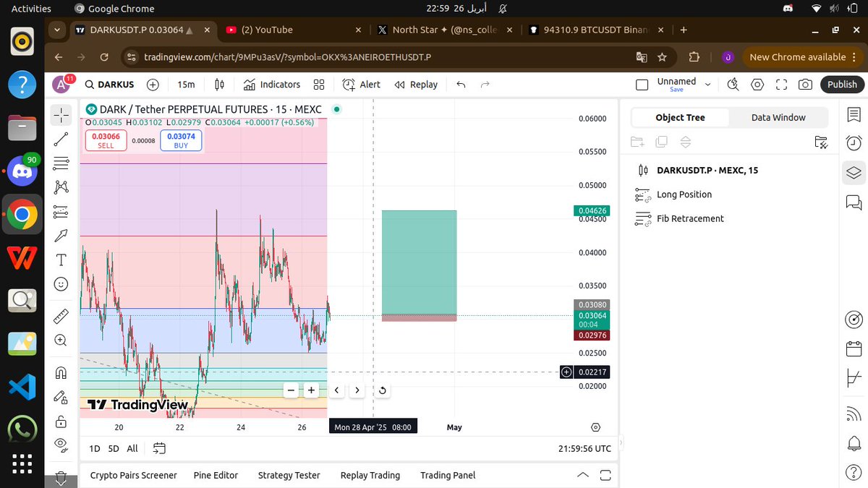Select the brush and arrow shapes tool

[x=61, y=236]
